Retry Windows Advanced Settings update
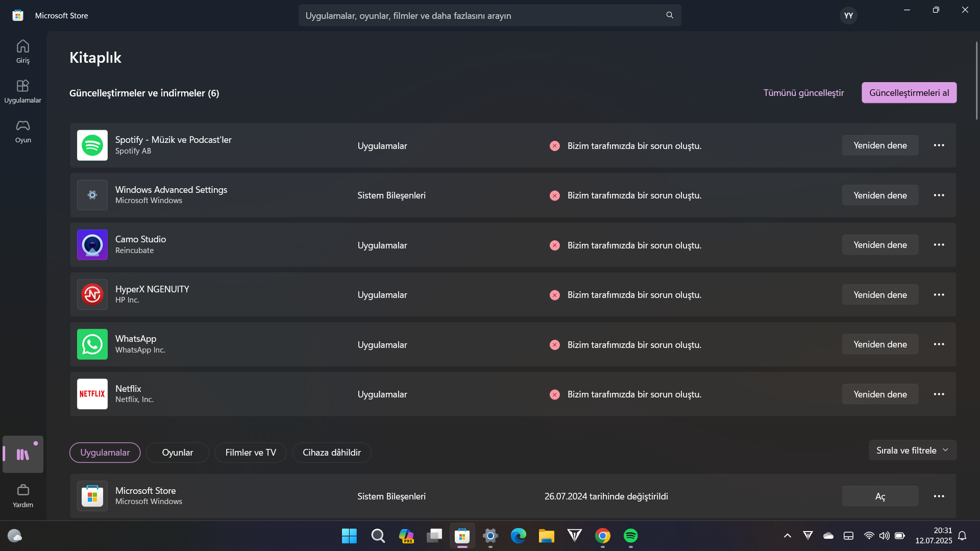Image resolution: width=980 pixels, height=551 pixels. pyautogui.click(x=880, y=195)
